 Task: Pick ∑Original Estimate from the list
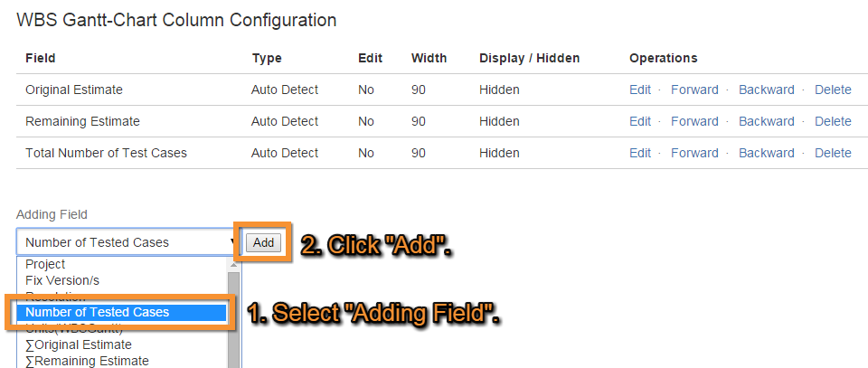click(79, 344)
